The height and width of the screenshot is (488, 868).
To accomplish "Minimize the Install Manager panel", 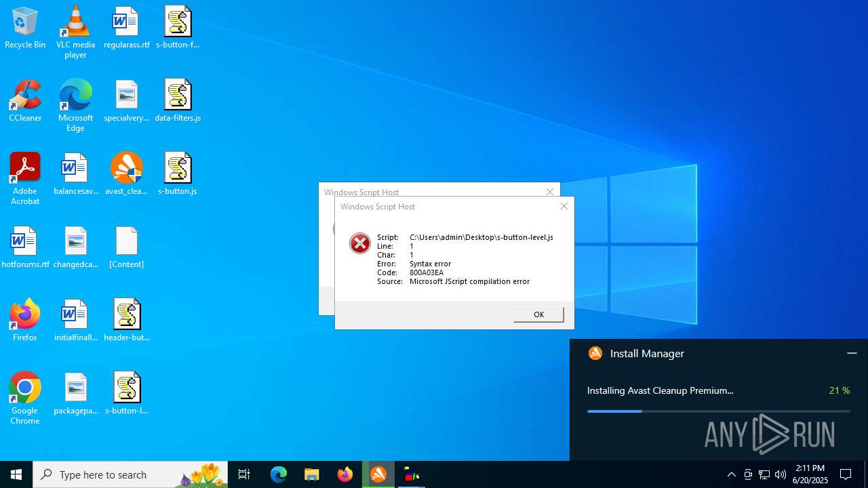I will pos(852,353).
